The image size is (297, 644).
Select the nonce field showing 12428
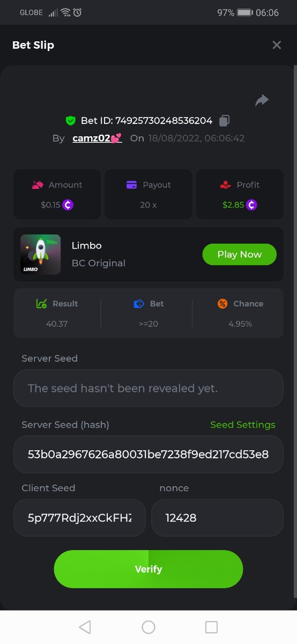pyautogui.click(x=217, y=518)
